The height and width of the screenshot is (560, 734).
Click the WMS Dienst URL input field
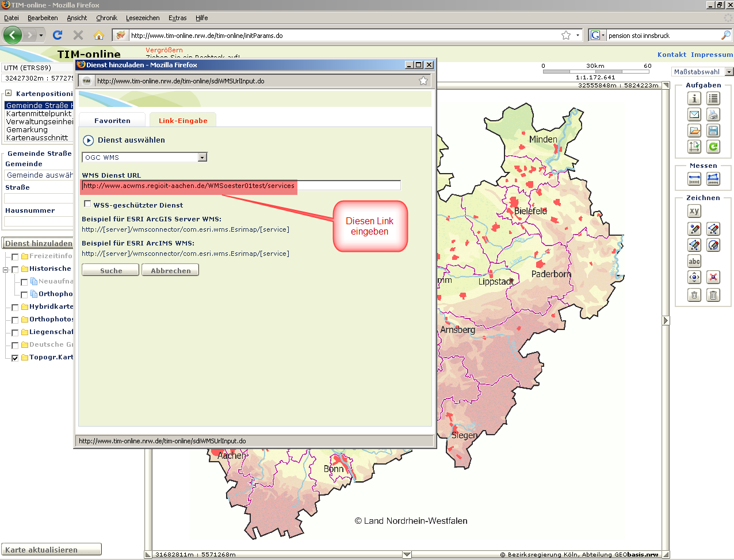pyautogui.click(x=241, y=186)
